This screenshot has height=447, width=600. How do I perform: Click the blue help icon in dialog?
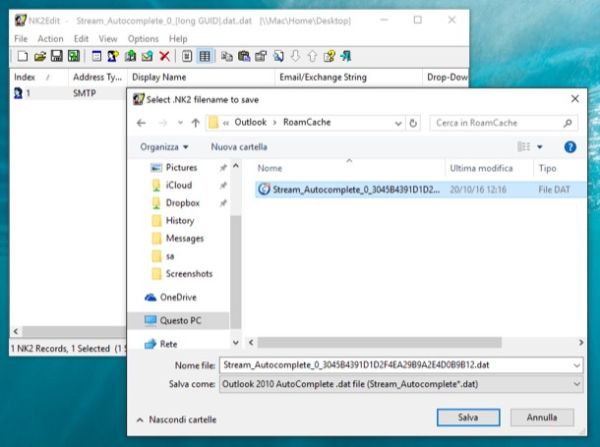pos(570,146)
